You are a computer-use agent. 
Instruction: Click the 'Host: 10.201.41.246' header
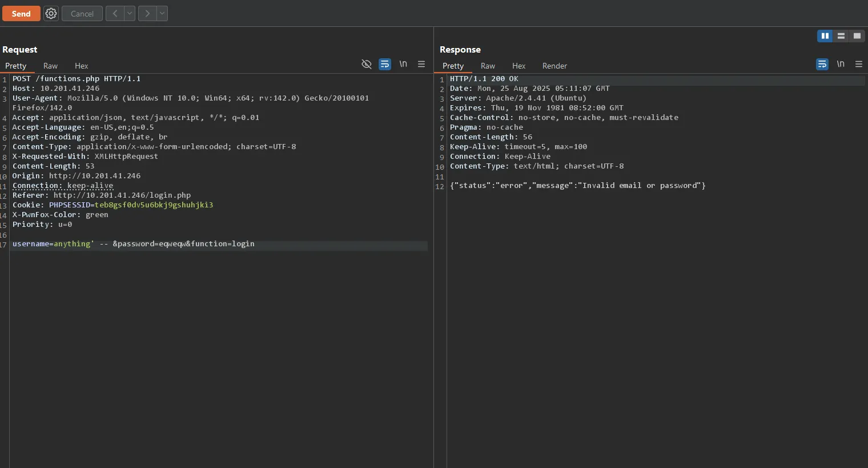56,89
